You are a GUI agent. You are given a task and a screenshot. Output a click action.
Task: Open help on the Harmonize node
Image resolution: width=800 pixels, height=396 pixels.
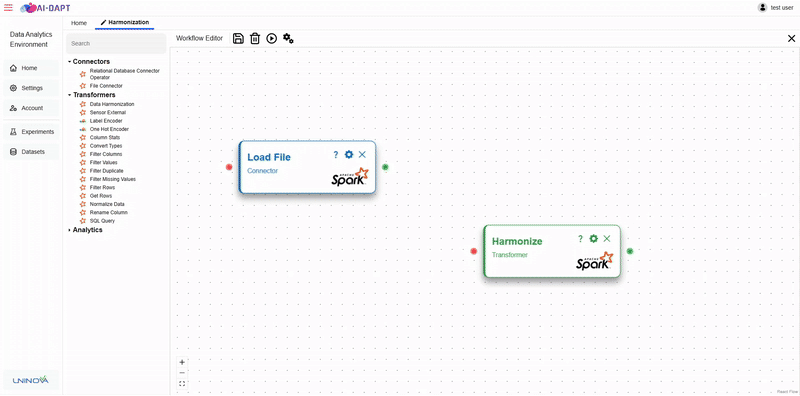[x=580, y=238]
